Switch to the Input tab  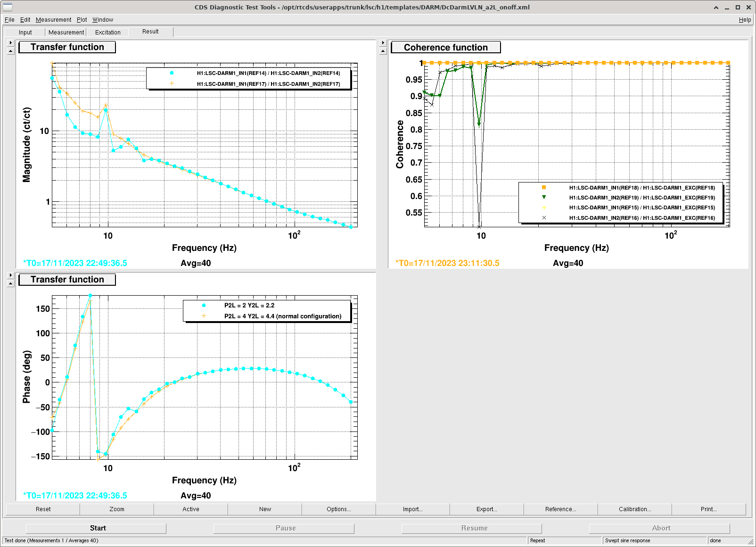pos(25,33)
